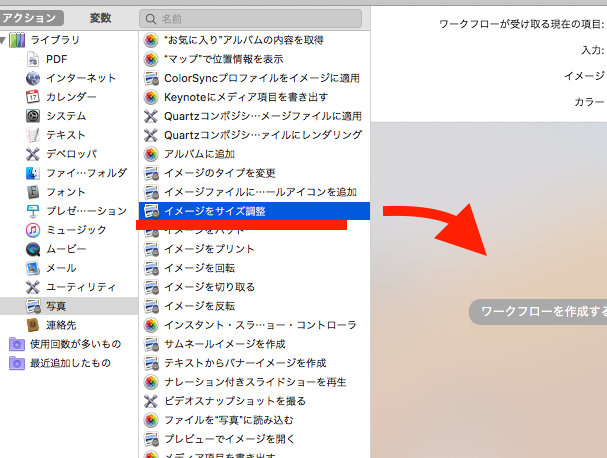Select the ライブラリ bookshelf icon

click(x=17, y=40)
